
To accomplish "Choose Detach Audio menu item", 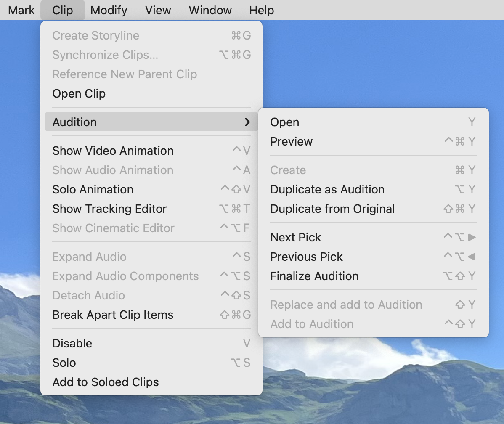I will click(151, 295).
